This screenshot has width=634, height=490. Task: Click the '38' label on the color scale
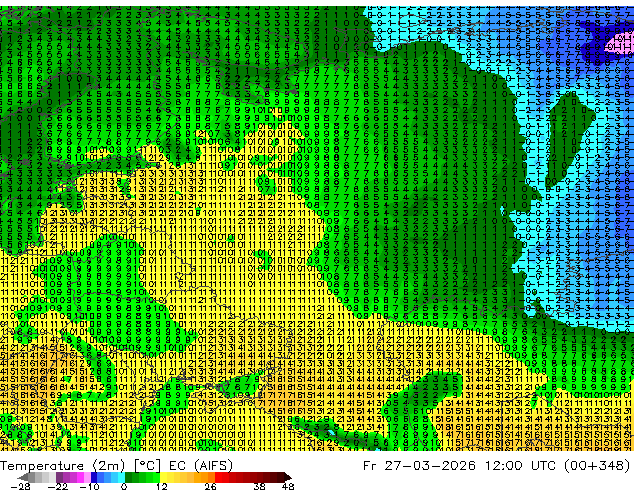tap(259, 486)
